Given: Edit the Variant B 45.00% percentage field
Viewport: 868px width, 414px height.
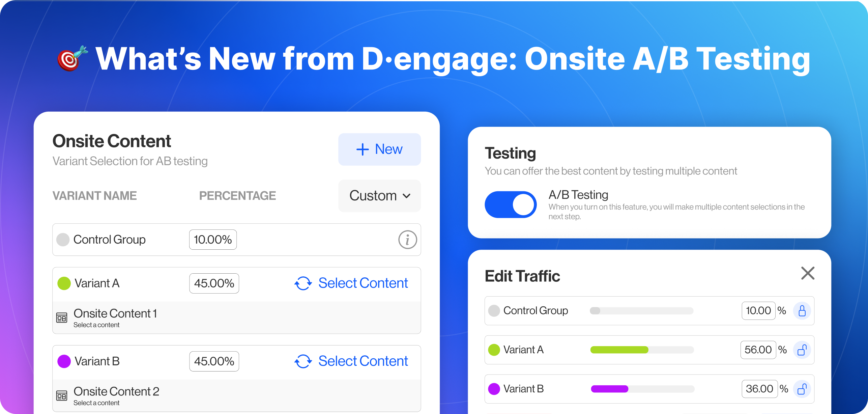Looking at the screenshot, I should 214,361.
